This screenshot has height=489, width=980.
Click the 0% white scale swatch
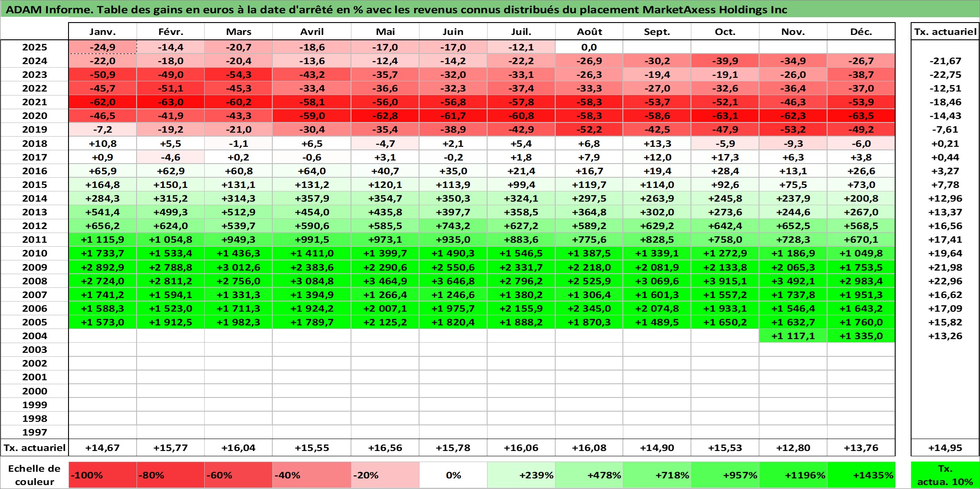point(453,475)
